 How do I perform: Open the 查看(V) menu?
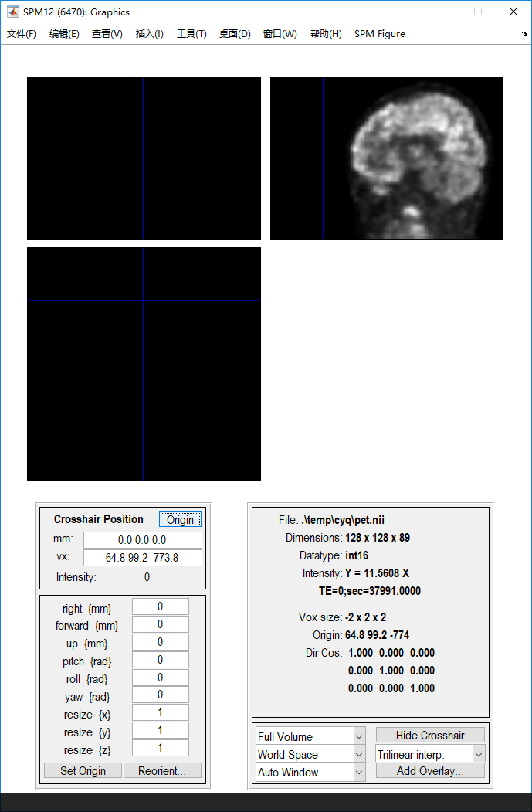pos(107,34)
